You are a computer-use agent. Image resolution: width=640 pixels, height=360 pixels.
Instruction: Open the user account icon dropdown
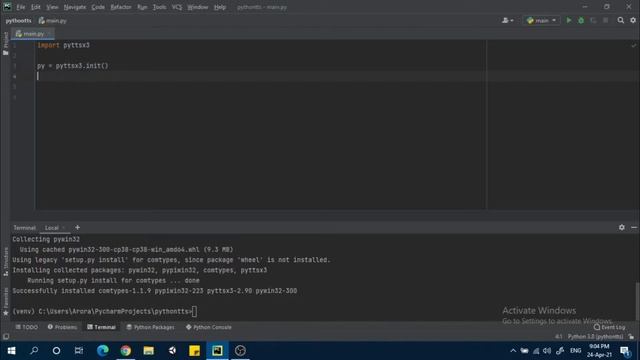click(x=507, y=20)
